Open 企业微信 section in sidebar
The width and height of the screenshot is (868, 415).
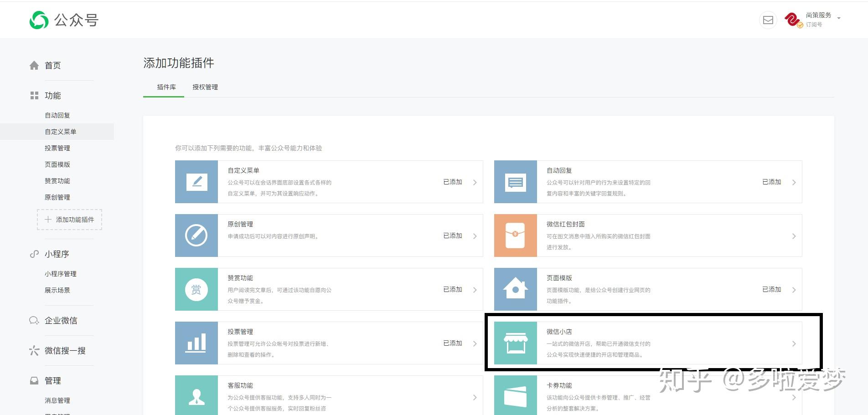pyautogui.click(x=61, y=321)
